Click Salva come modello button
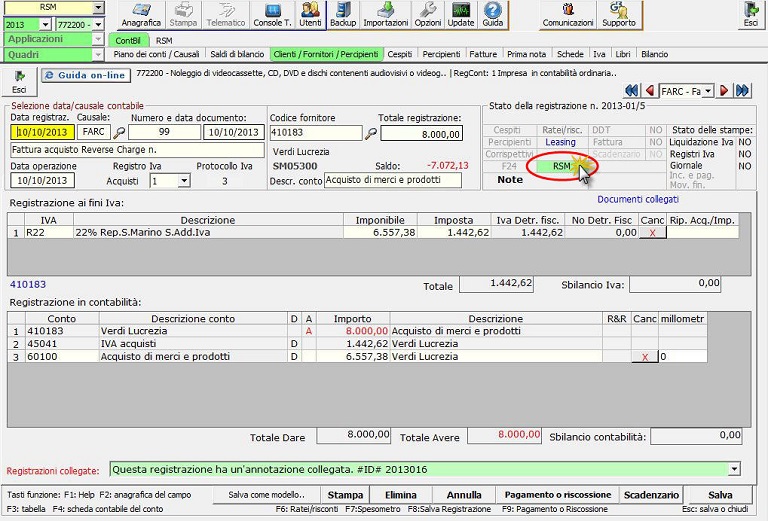768x521 pixels. [266, 495]
